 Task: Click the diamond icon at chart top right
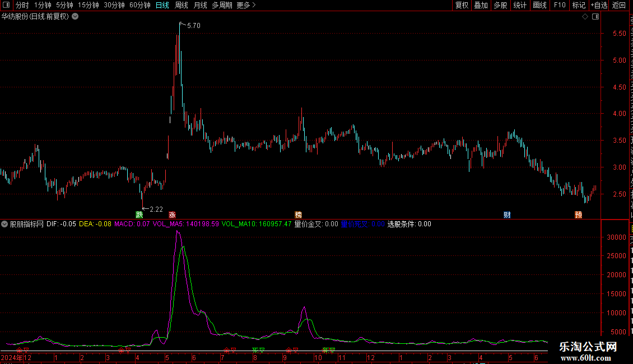click(585, 17)
